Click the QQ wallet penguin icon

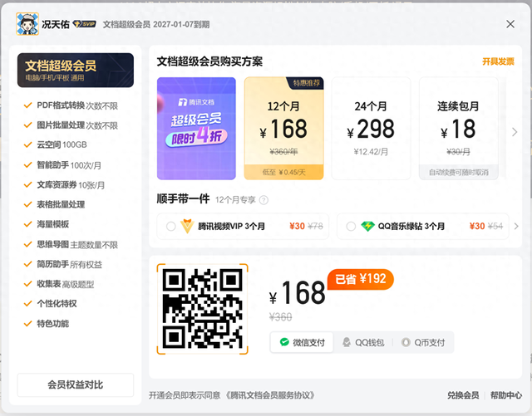[347, 342]
